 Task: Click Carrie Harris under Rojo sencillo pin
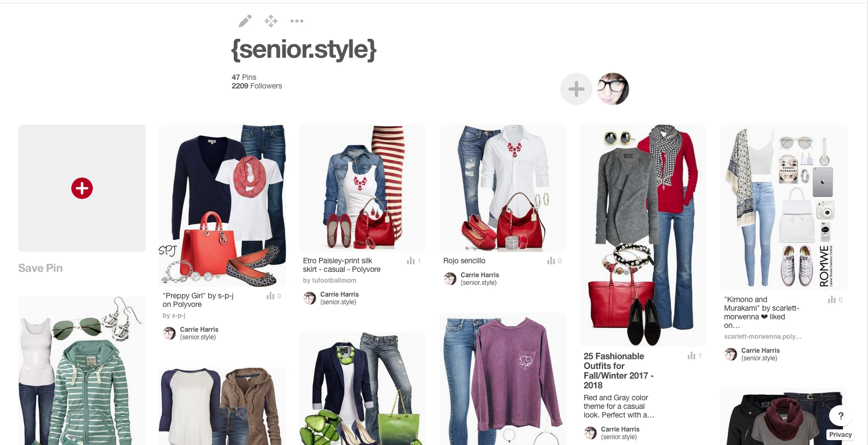tap(480, 275)
